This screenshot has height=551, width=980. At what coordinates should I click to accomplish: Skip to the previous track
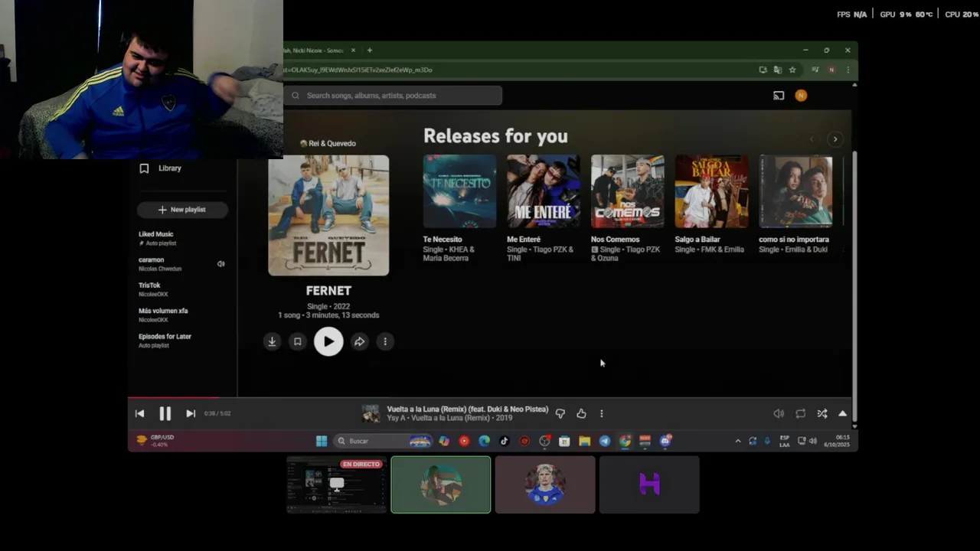[139, 413]
